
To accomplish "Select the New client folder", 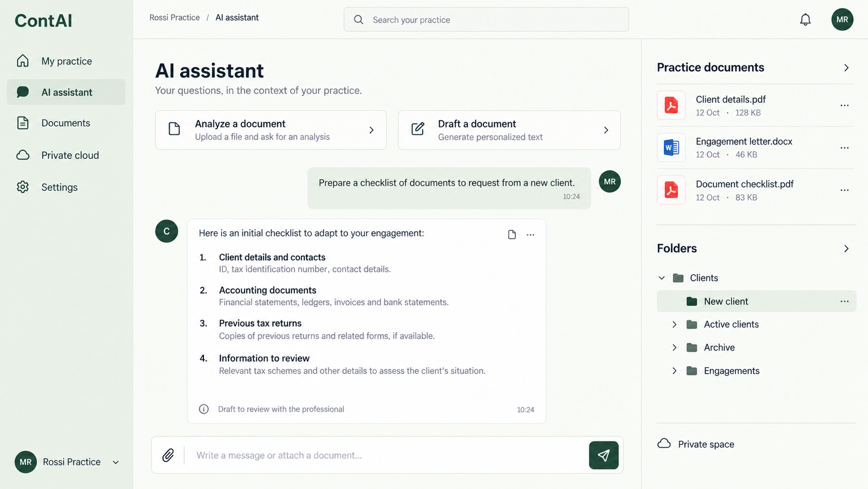I will tap(756, 301).
